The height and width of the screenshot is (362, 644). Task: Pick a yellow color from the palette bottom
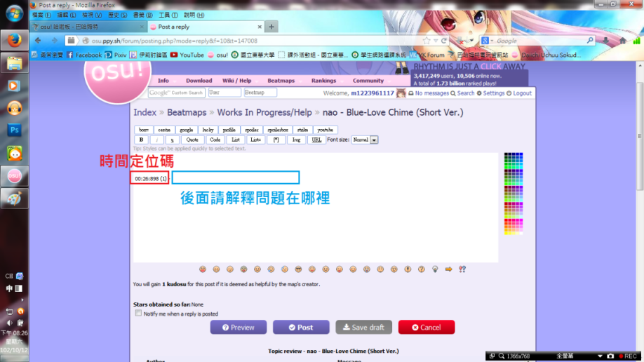tap(507, 233)
